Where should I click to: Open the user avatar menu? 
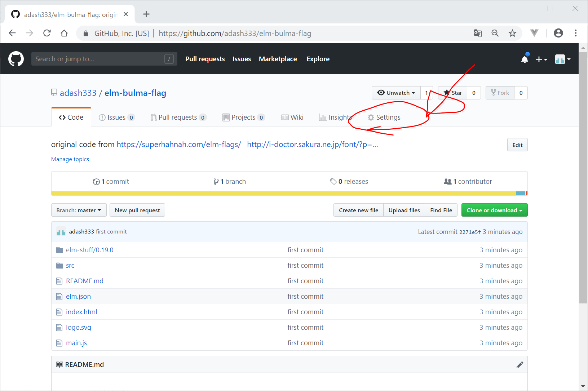click(562, 59)
